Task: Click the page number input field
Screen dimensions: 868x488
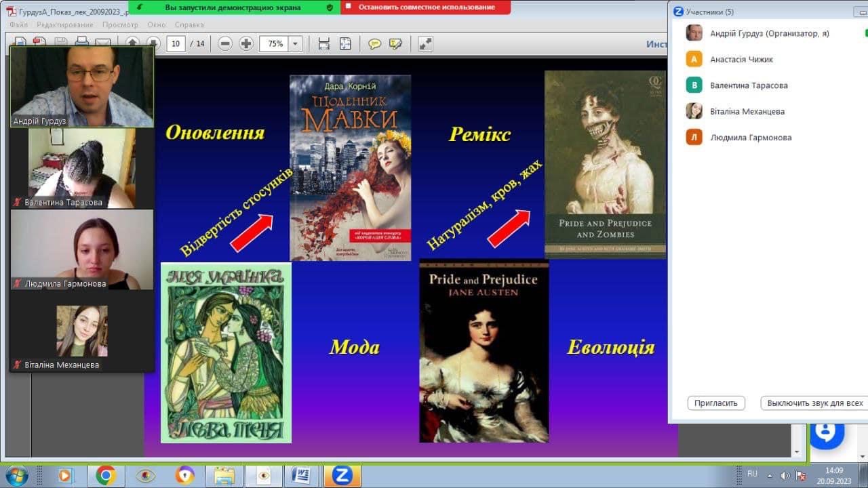Action: point(176,44)
